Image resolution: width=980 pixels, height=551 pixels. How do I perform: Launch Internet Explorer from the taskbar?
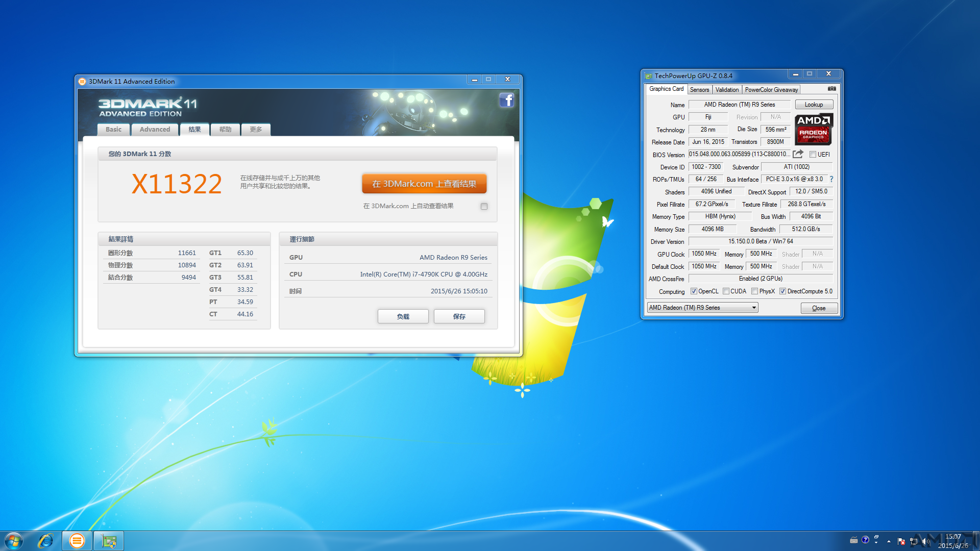tap(45, 541)
